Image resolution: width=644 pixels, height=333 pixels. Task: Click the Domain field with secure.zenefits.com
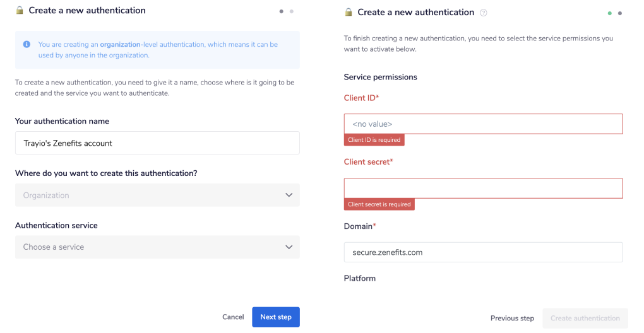click(x=483, y=252)
